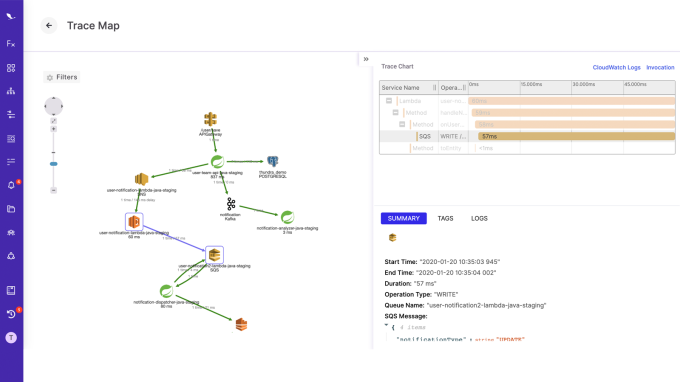
Task: Open the history icon with badge
Action: point(11,313)
